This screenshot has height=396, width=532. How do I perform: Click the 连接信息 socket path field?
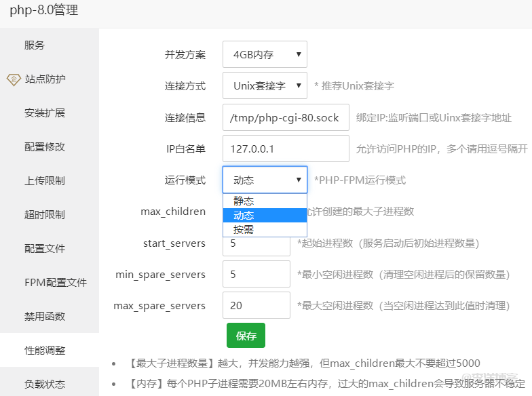point(285,117)
